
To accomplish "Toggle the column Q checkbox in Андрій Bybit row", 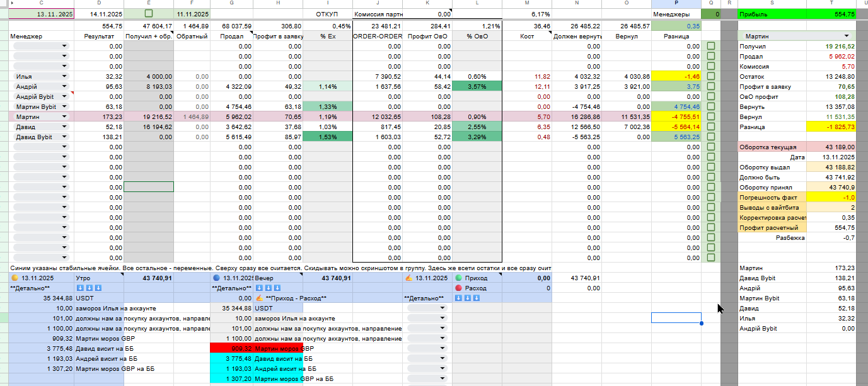I will click(x=711, y=96).
